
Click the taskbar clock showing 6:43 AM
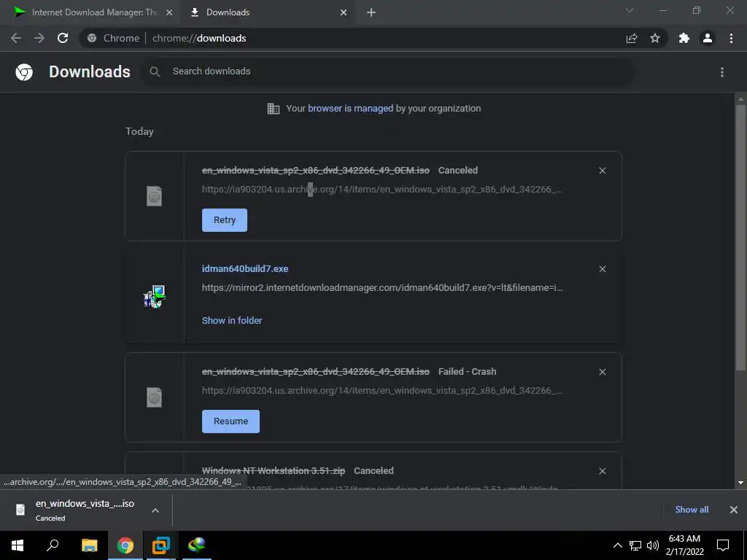(x=684, y=545)
